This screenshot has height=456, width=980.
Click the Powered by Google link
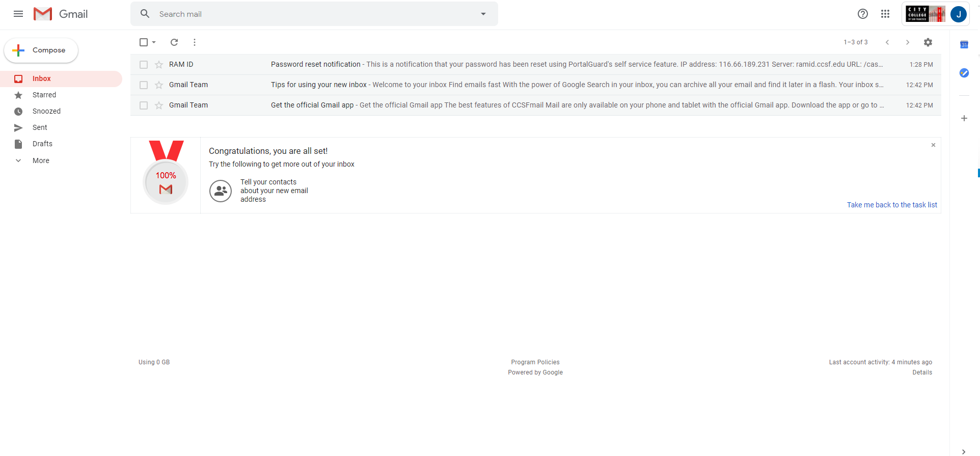(x=535, y=372)
